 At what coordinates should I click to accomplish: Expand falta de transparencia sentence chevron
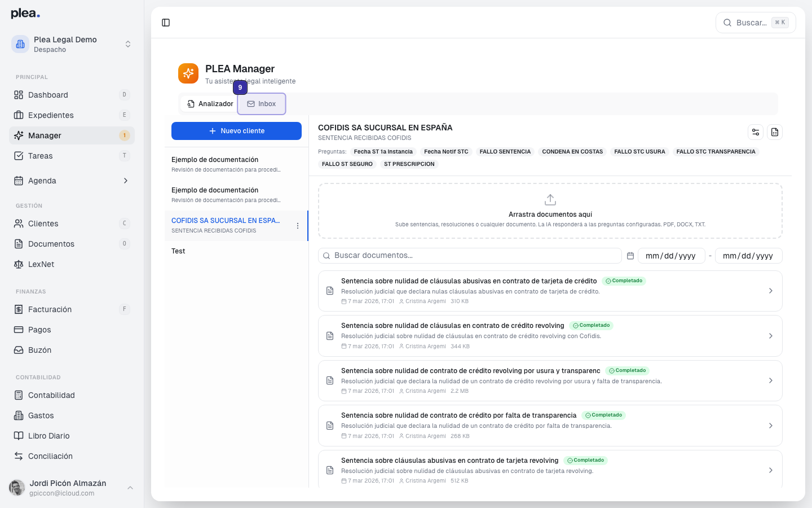[x=771, y=426]
